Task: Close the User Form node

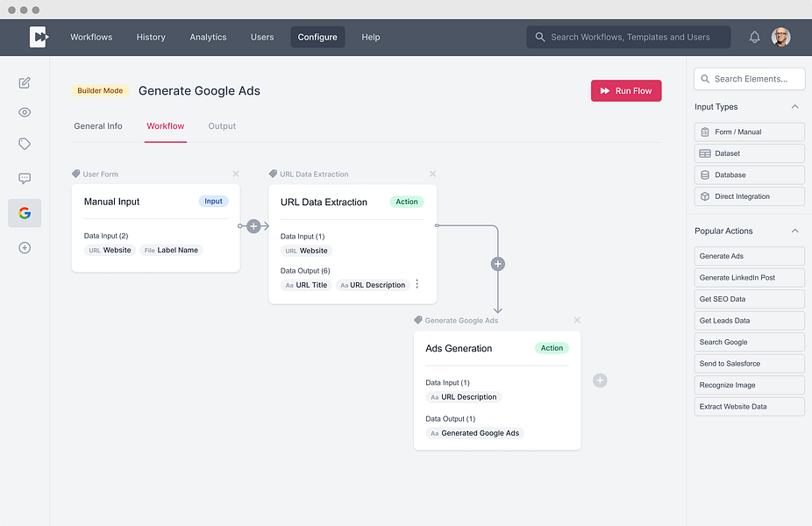Action: coord(236,174)
